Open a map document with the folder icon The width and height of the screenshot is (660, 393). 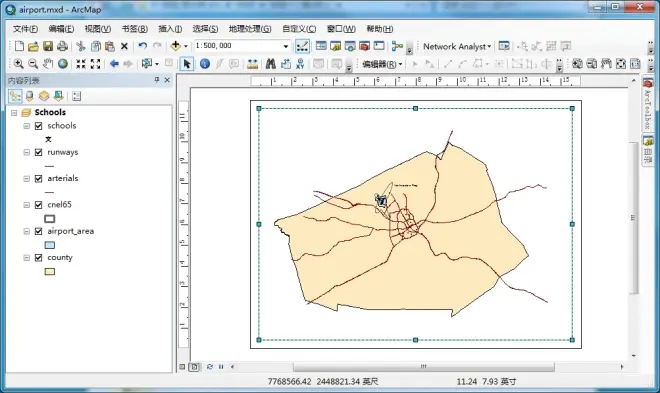[x=33, y=46]
